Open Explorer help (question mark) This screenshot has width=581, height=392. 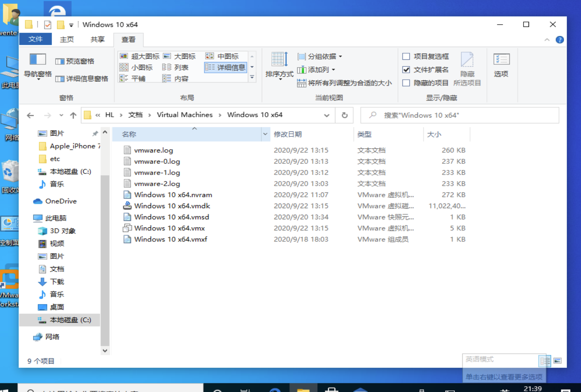[x=560, y=40]
